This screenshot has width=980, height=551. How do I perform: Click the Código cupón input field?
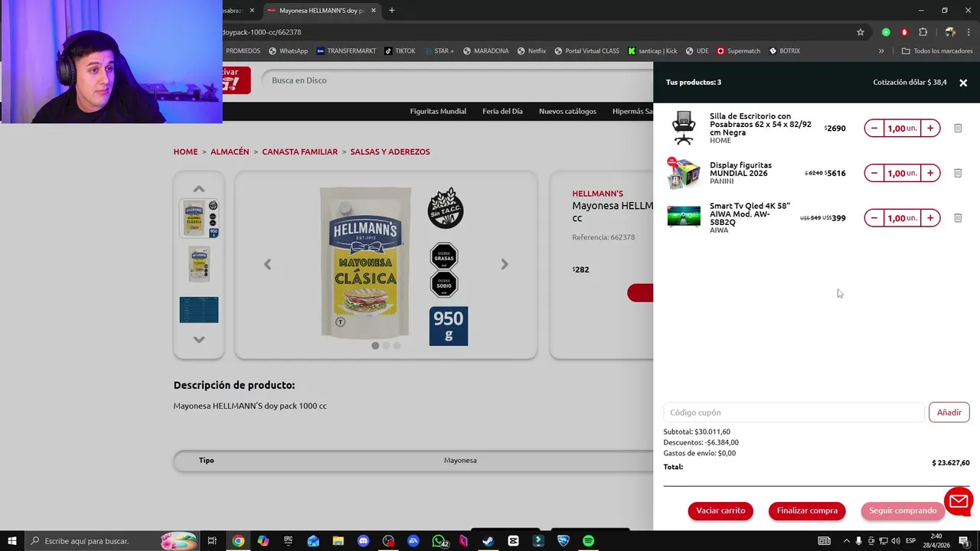(794, 412)
